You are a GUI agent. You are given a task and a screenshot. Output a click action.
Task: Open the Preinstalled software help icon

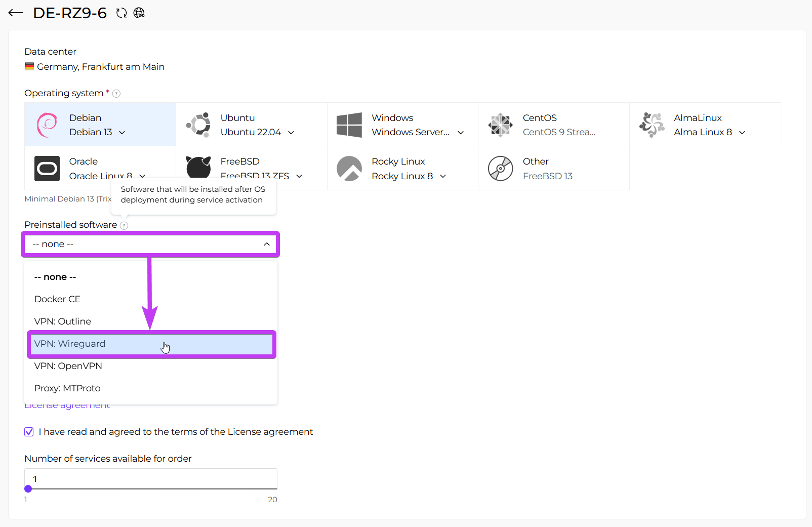pyautogui.click(x=124, y=225)
